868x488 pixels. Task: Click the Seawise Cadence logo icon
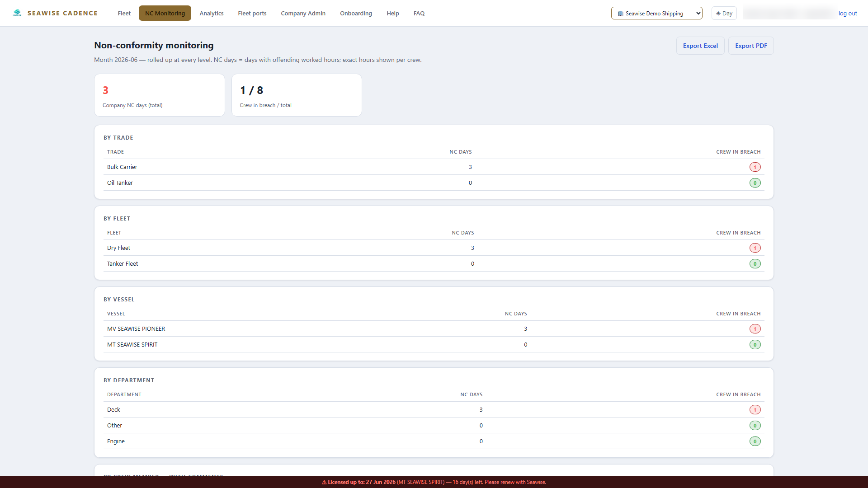[x=17, y=13]
